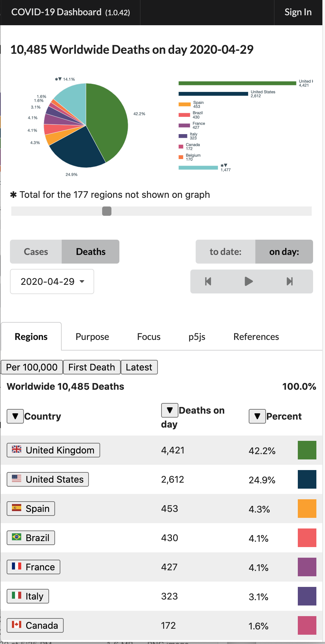This screenshot has width=325, height=644.
Task: Click the skip to first day icon
Action: point(208,282)
